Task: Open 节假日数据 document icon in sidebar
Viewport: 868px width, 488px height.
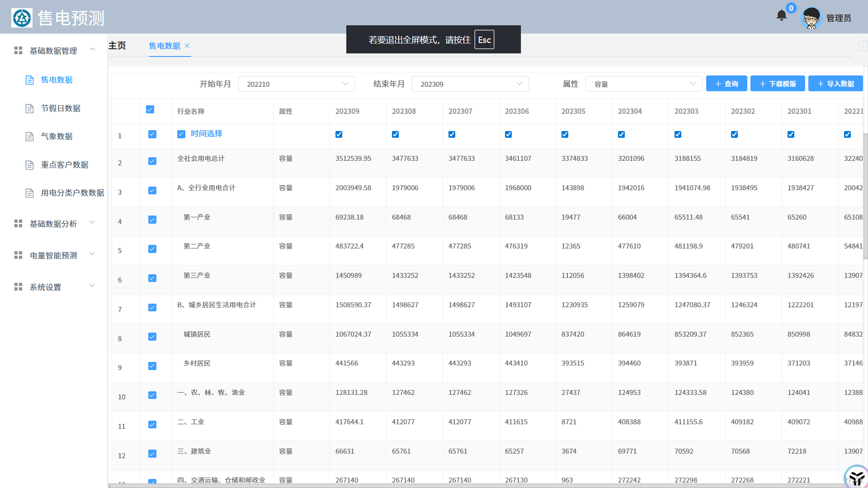Action: 30,108
